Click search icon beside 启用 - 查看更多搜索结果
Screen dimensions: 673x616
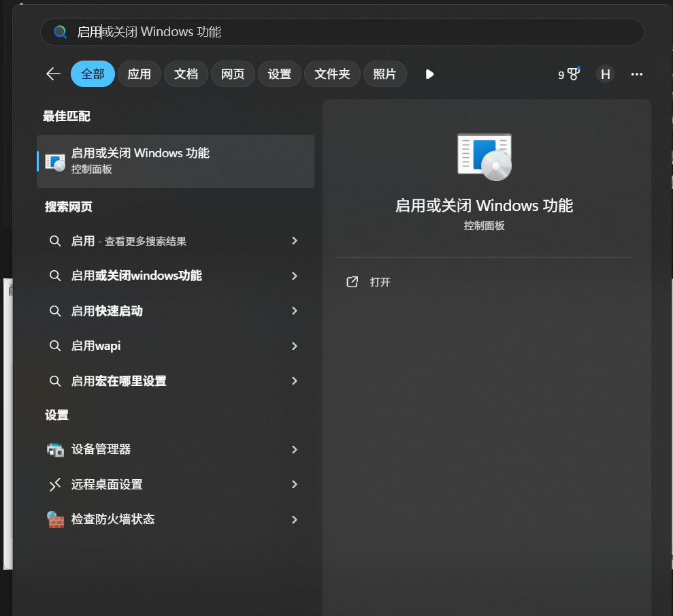pyautogui.click(x=55, y=241)
